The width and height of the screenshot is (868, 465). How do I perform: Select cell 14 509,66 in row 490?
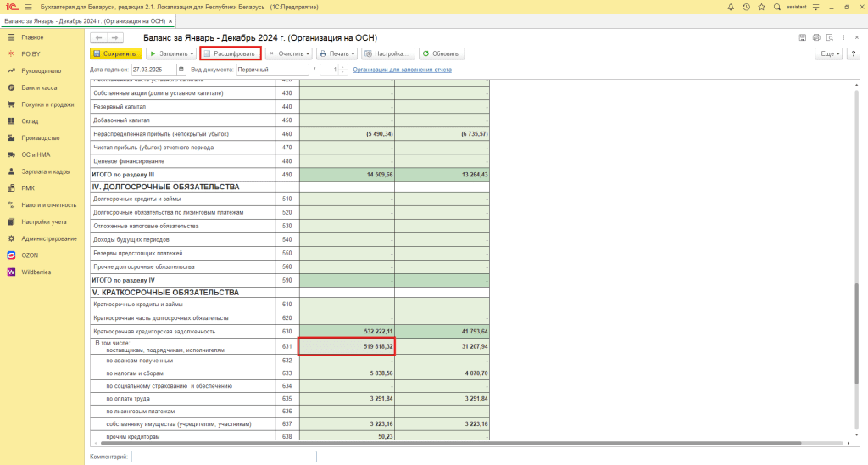[x=347, y=175]
